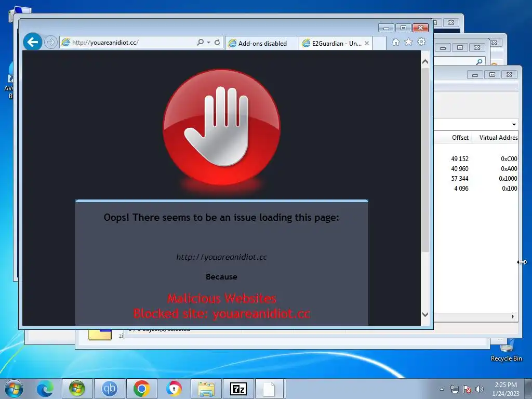532x399 pixels.
Task: Click the forward navigation arrow in Internet Explorer
Action: (x=50, y=43)
